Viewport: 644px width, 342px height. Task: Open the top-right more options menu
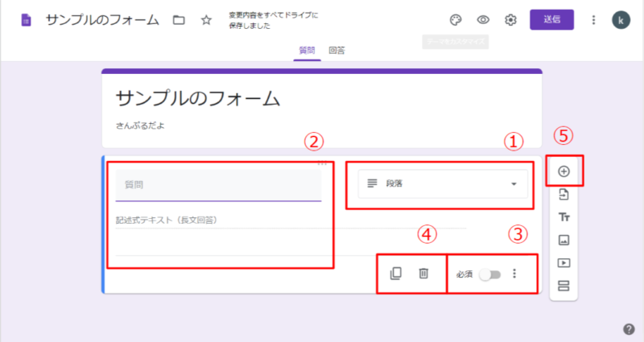(x=593, y=20)
